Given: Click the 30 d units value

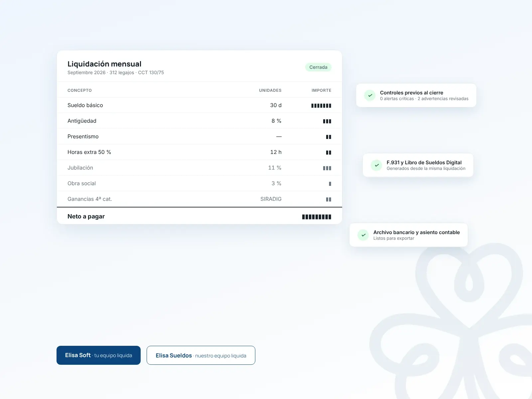Looking at the screenshot, I should pyautogui.click(x=276, y=105).
